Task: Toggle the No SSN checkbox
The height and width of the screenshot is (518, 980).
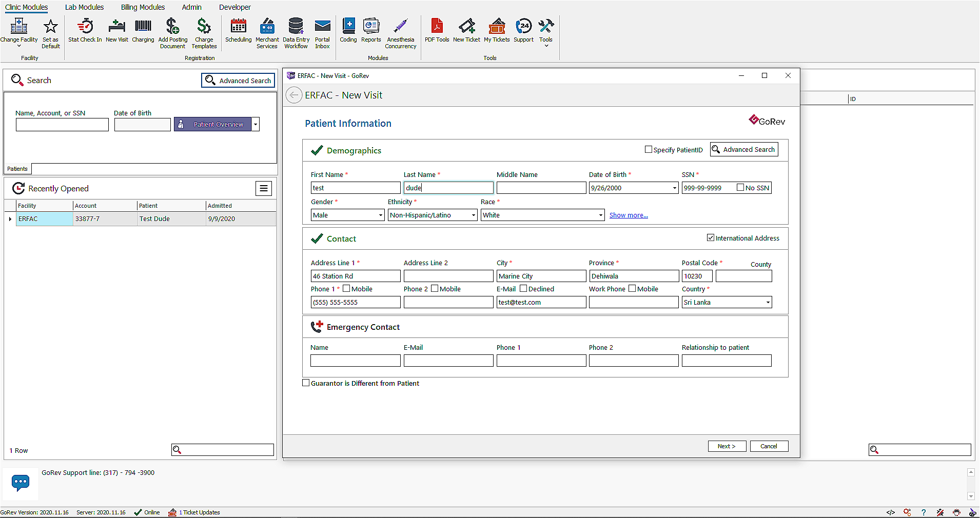Action: click(x=740, y=187)
